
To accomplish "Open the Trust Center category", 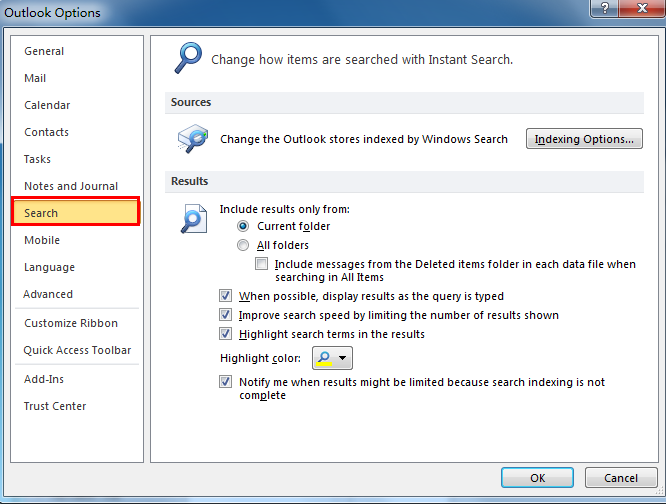I will (55, 406).
